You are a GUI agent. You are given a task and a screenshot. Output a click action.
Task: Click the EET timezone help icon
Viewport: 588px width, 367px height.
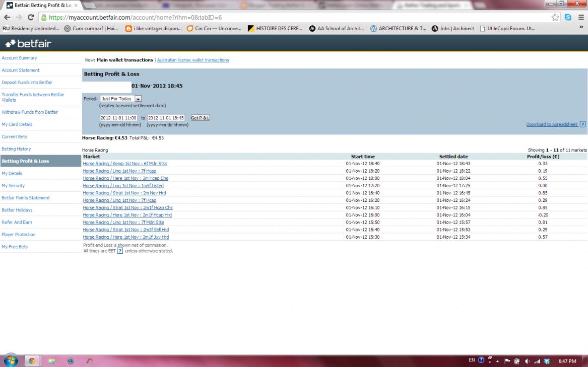[120, 251]
